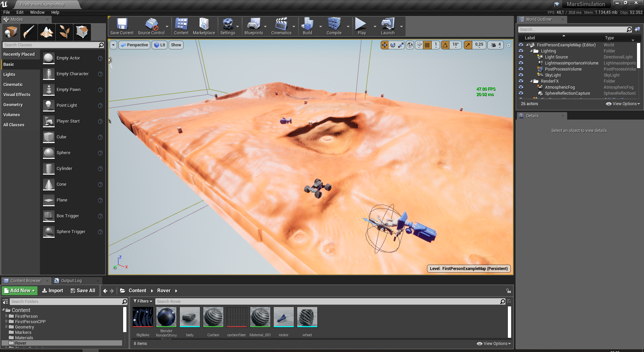Screen dimensions: 644x352
Task: Select the Landscape mode icon
Action: 47,32
